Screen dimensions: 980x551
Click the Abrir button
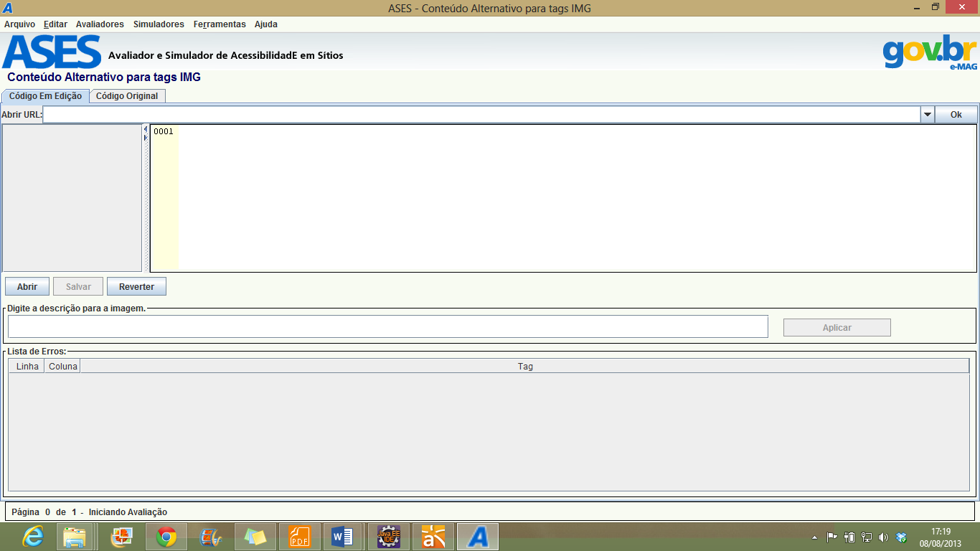[x=27, y=286]
